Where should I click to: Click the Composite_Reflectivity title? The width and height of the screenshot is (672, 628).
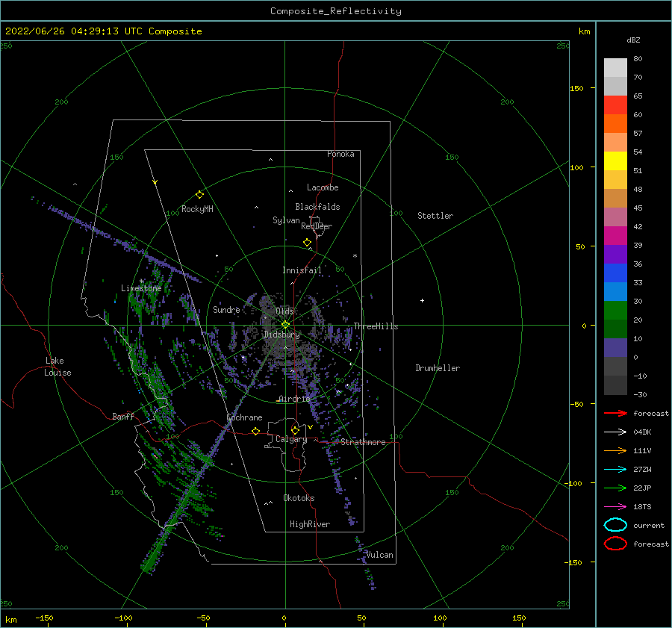[335, 11]
